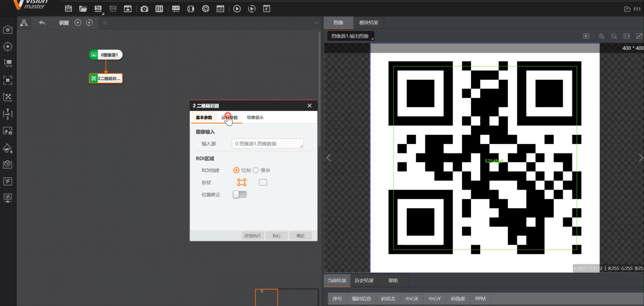Open the folder icon in top toolbar
The height and width of the screenshot is (306, 644).
coord(83,9)
